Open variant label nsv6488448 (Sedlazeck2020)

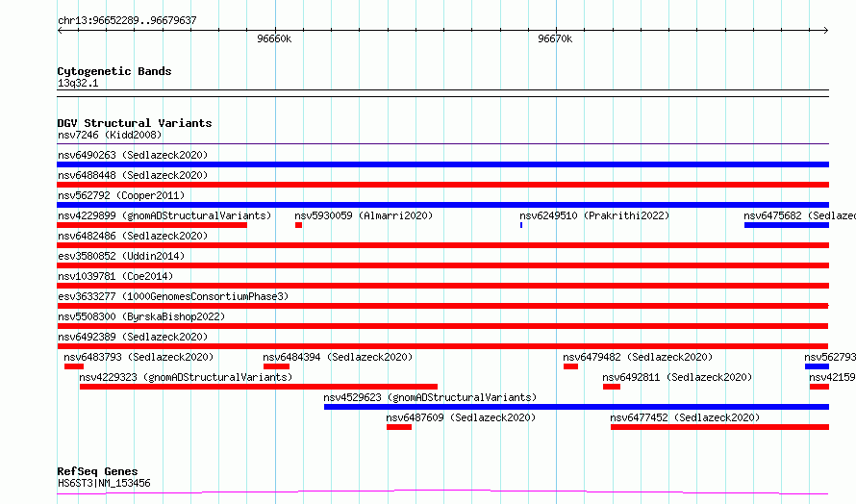(133, 175)
